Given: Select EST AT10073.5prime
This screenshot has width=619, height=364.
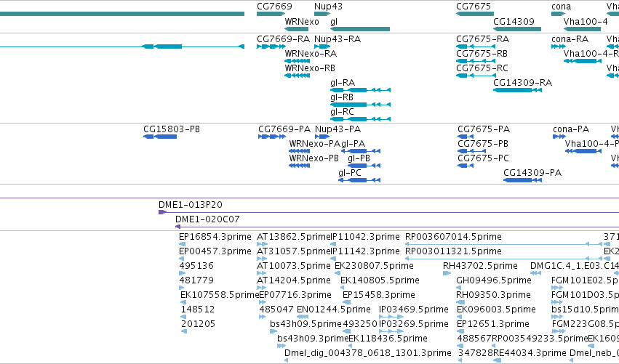Looking at the screenshot, I should (x=293, y=266).
